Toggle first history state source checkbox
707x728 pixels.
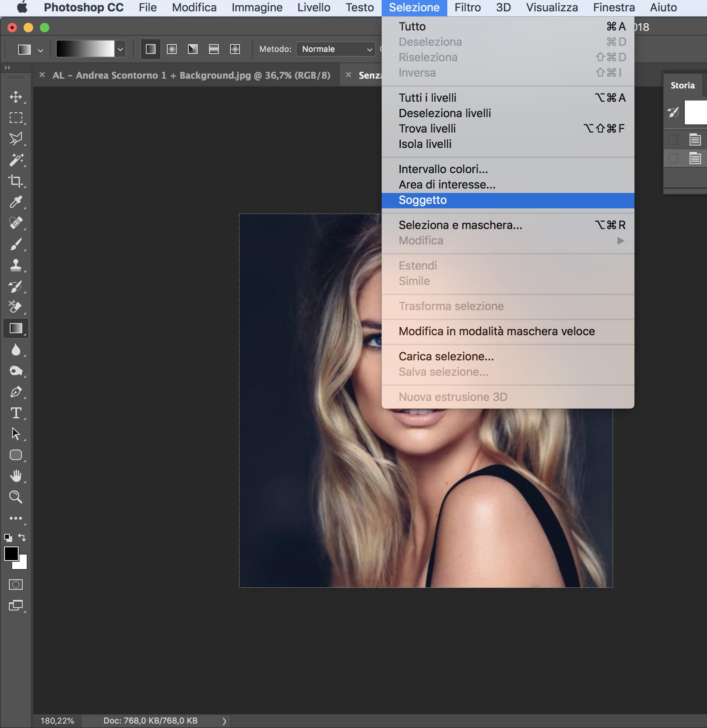[x=673, y=140]
